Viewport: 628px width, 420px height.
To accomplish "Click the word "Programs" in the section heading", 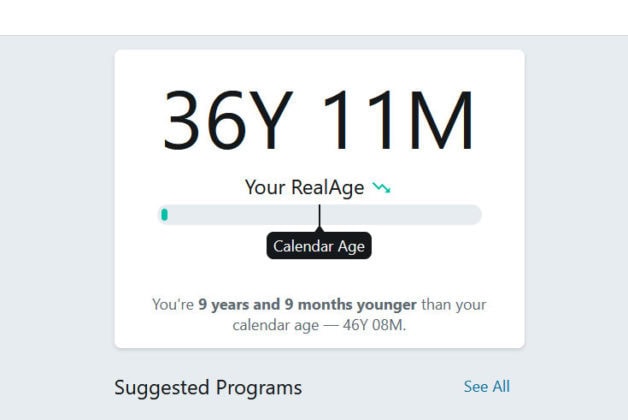I will (x=255, y=387).
